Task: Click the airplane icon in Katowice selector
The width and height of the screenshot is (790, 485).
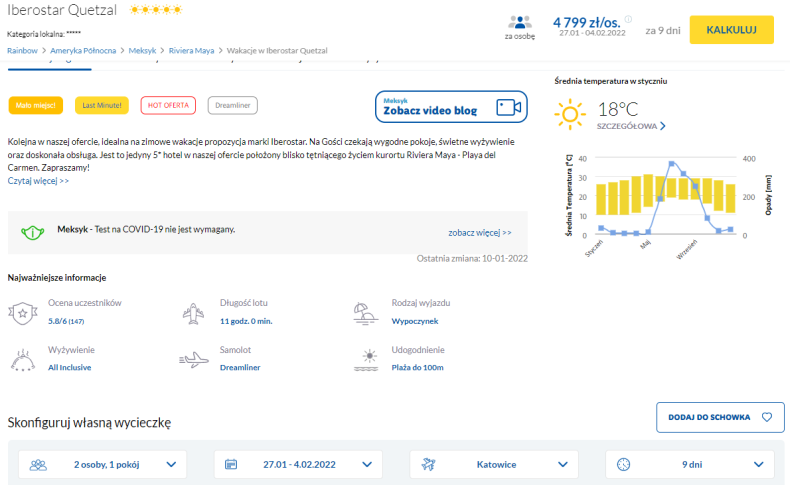Action: (428, 464)
